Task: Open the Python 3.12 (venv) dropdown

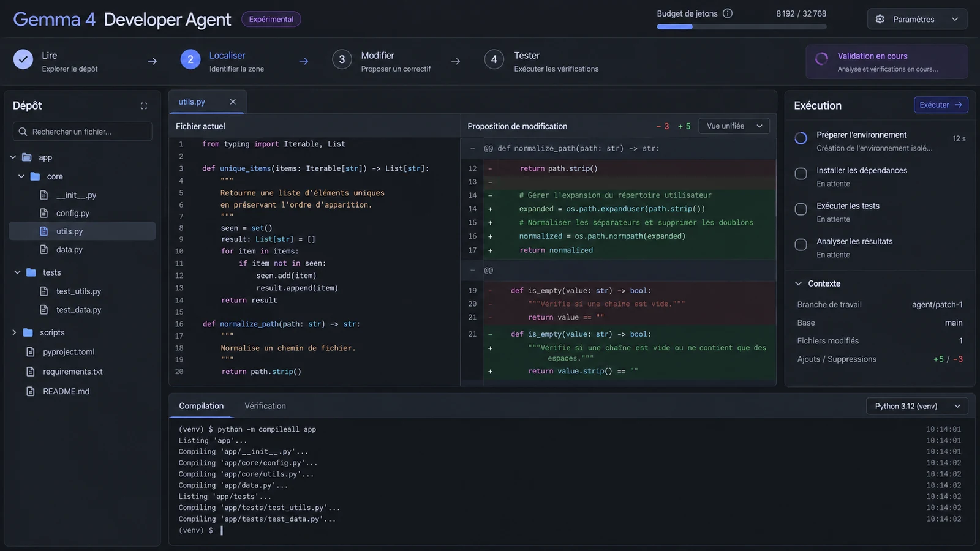Action: point(917,407)
